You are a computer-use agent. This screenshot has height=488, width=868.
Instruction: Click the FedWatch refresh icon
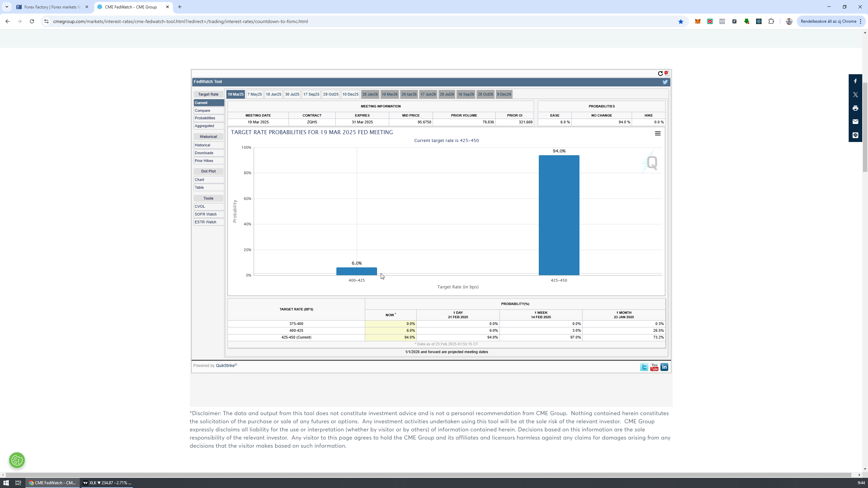[660, 74]
